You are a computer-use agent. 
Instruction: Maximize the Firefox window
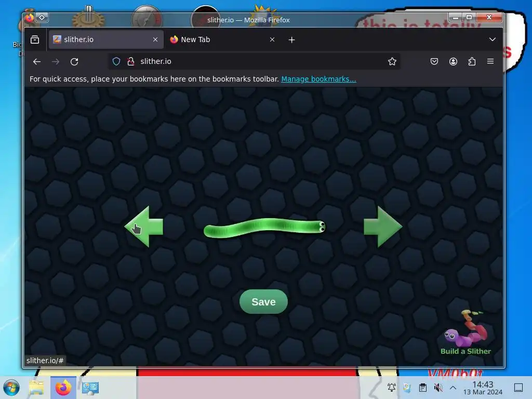[x=469, y=17]
